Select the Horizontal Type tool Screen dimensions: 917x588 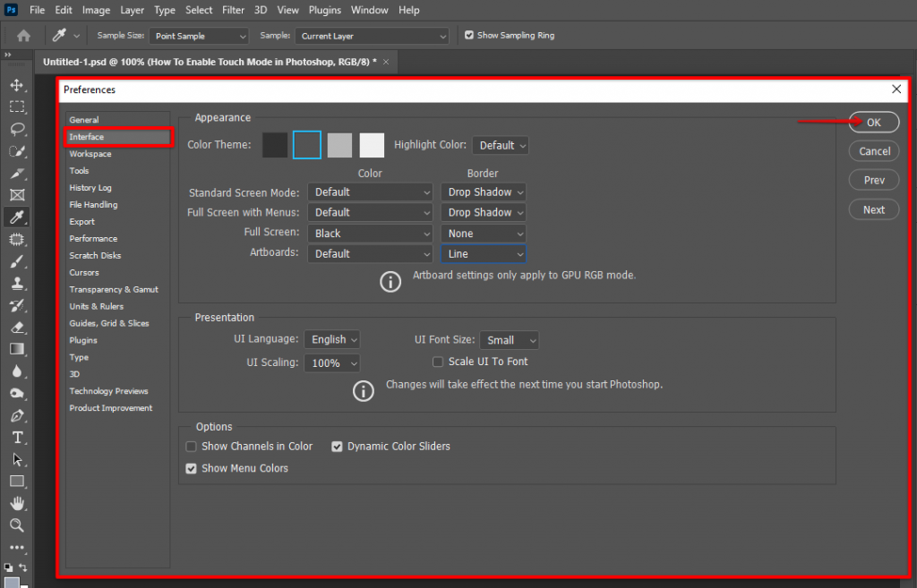[18, 437]
